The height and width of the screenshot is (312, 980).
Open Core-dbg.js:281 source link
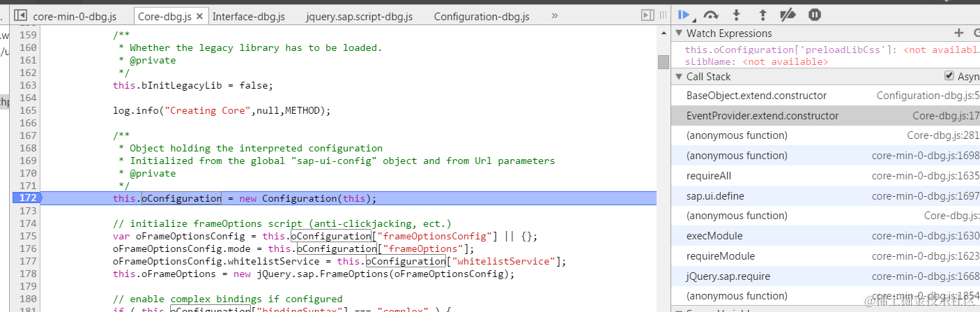click(x=943, y=135)
